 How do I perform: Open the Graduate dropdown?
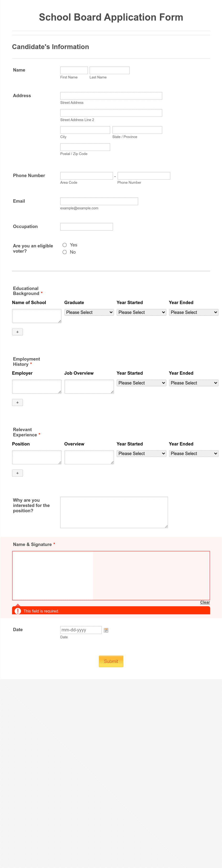89,312
